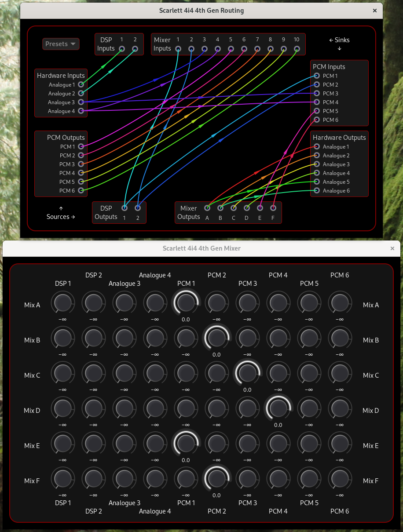This screenshot has width=403, height=532.
Task: Adjust the Mix A PCM 1 gain knob
Action: [186, 302]
